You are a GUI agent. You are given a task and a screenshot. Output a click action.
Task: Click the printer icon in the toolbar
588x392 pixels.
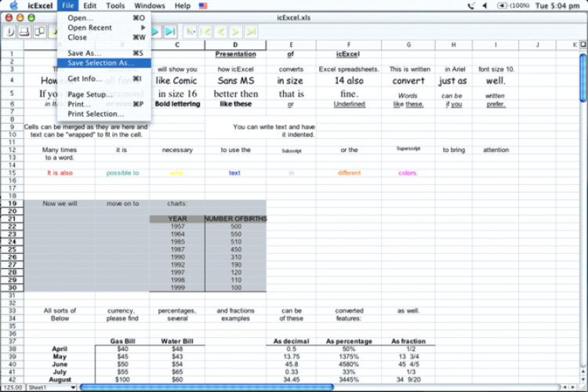click(25, 31)
